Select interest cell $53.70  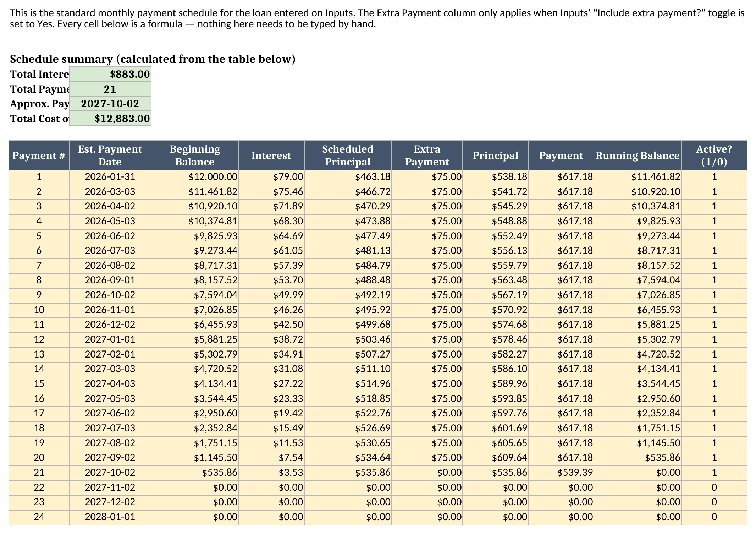(271, 280)
